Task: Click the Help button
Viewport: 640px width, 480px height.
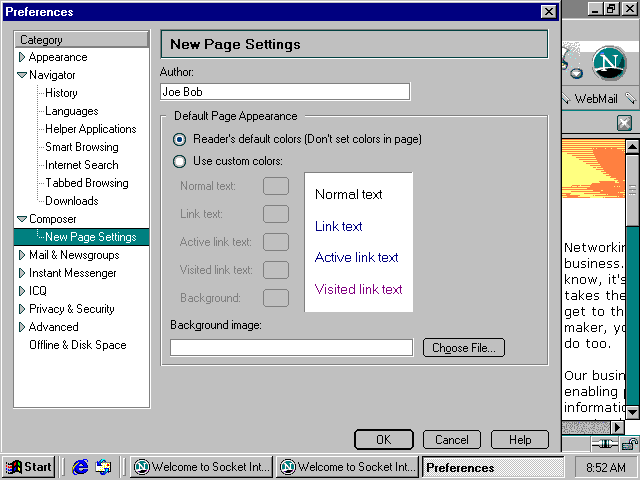Action: point(520,440)
